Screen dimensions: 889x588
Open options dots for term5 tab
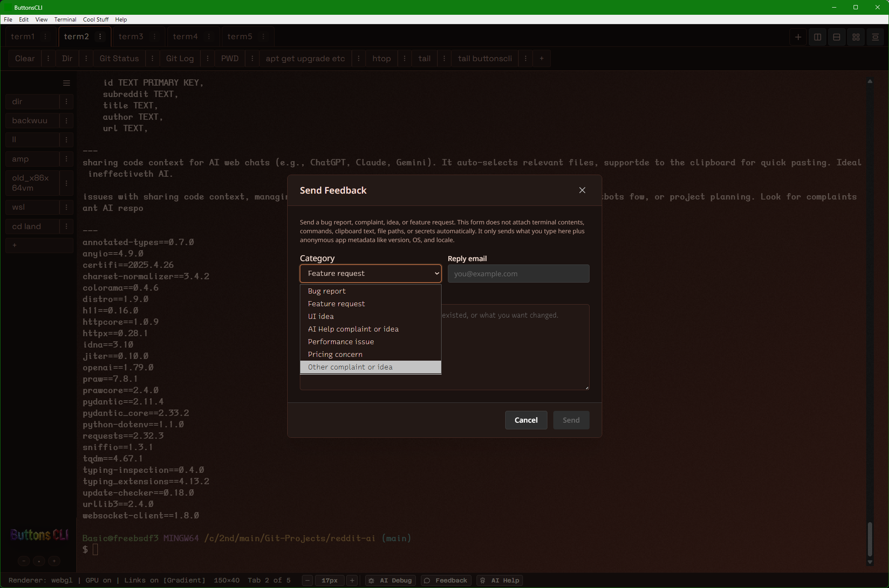[x=264, y=37]
